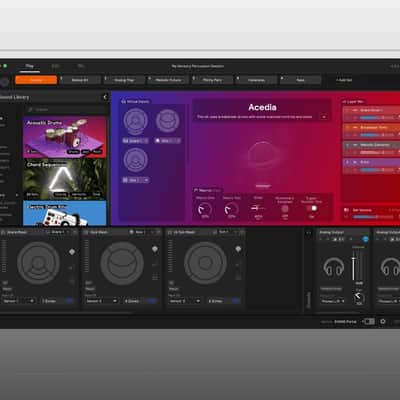This screenshot has height=400, width=400.
Task: Open the Phones output dropdown
Action: (333, 301)
